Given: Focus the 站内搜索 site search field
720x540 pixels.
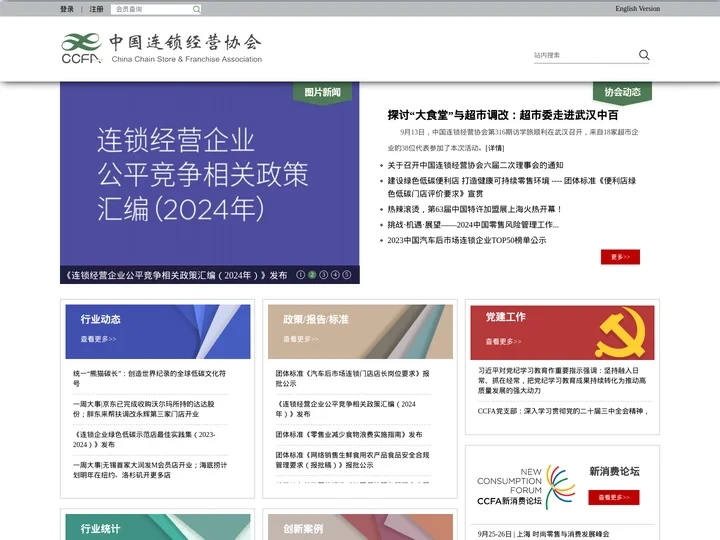Looking at the screenshot, I should click(585, 55).
